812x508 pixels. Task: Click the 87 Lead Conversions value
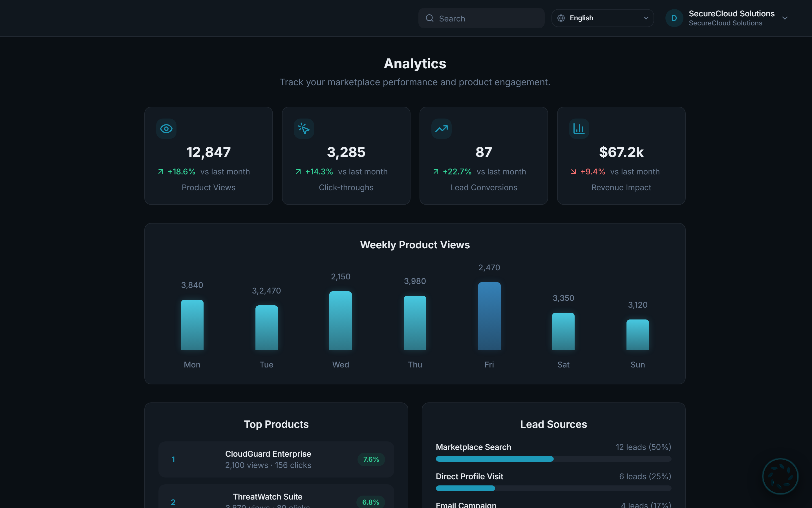coord(484,152)
